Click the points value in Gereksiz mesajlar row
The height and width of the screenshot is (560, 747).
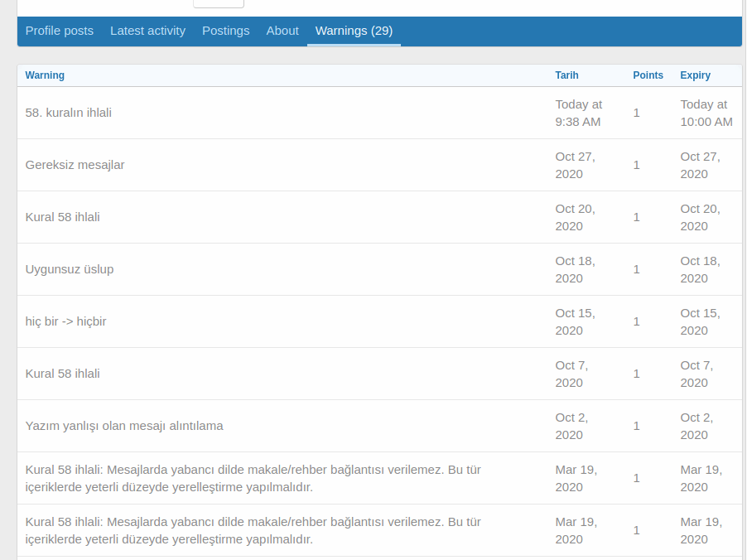pyautogui.click(x=637, y=166)
